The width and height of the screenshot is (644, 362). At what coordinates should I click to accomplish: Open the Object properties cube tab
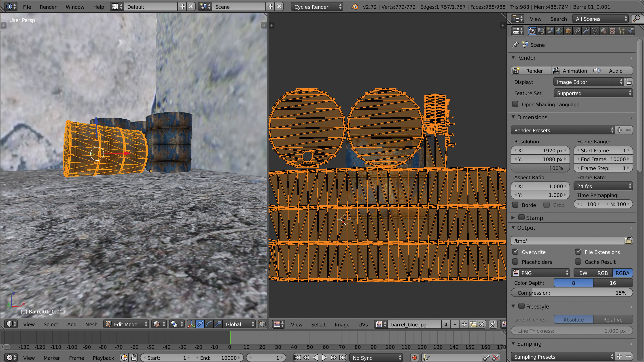coord(568,31)
